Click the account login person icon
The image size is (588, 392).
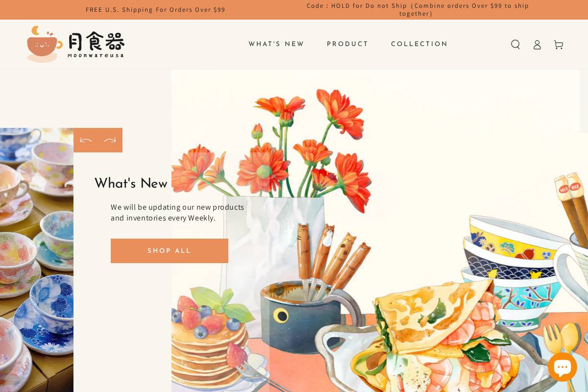pyautogui.click(x=537, y=45)
